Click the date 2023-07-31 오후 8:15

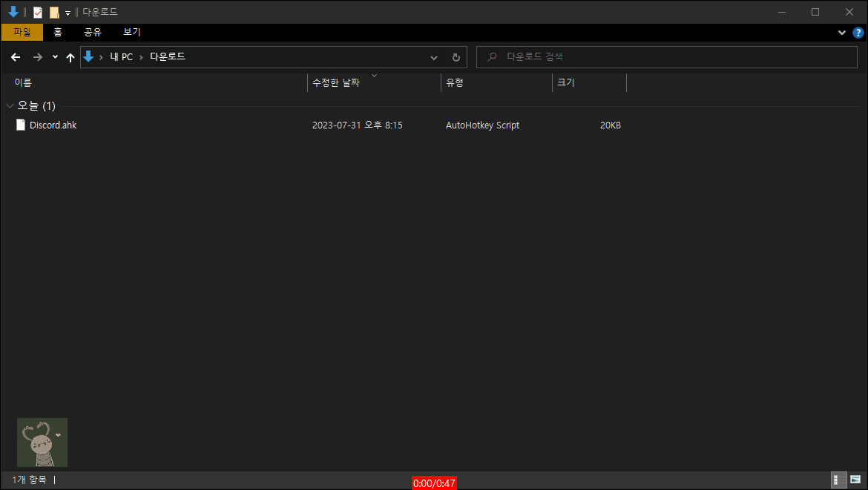tap(357, 125)
